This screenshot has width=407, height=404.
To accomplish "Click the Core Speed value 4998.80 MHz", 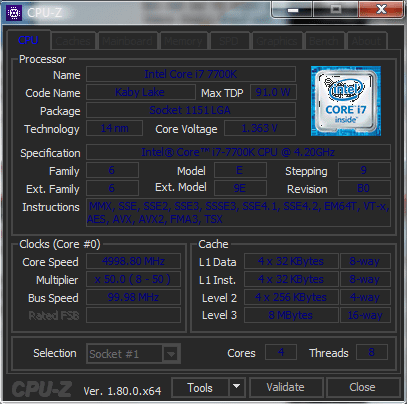I will coord(133,261).
